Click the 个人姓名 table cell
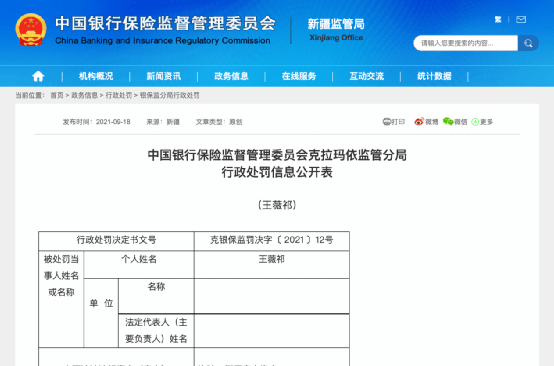Viewport: 554px width, 366px height. [139, 264]
